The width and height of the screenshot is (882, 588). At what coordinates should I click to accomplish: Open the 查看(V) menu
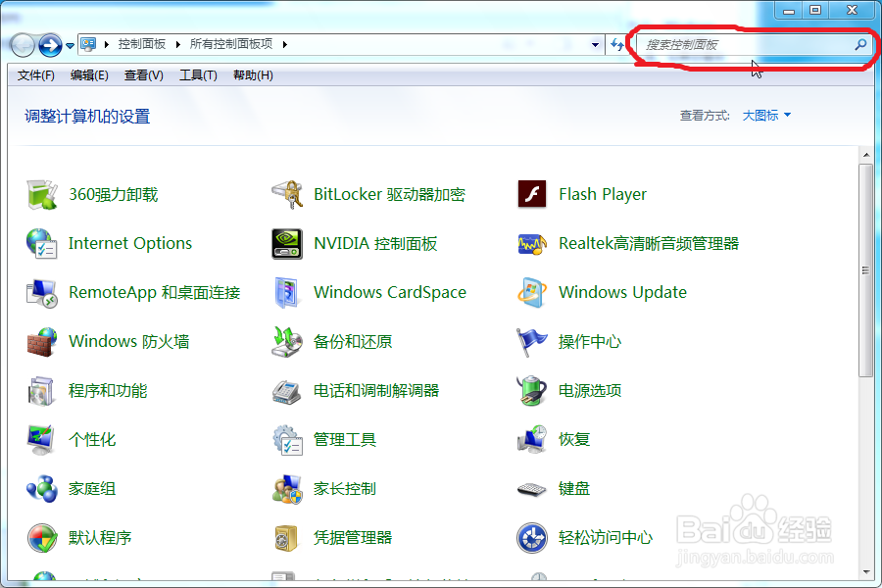point(143,75)
